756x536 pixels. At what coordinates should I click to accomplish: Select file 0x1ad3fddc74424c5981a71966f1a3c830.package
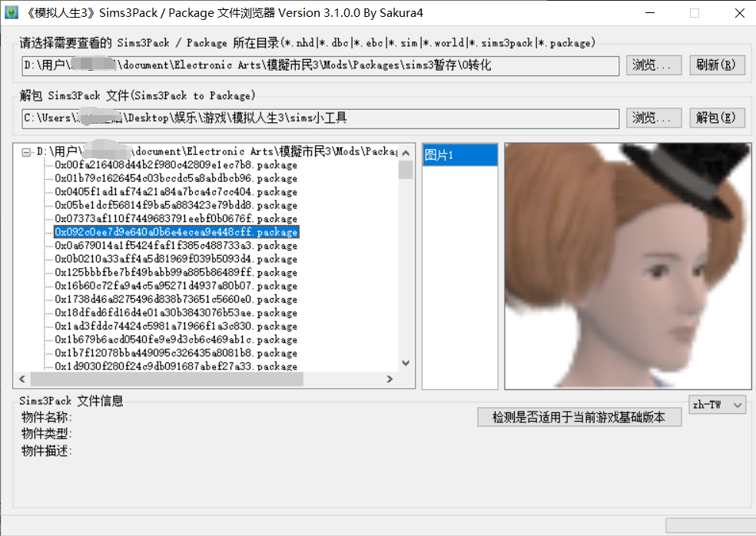coord(176,326)
